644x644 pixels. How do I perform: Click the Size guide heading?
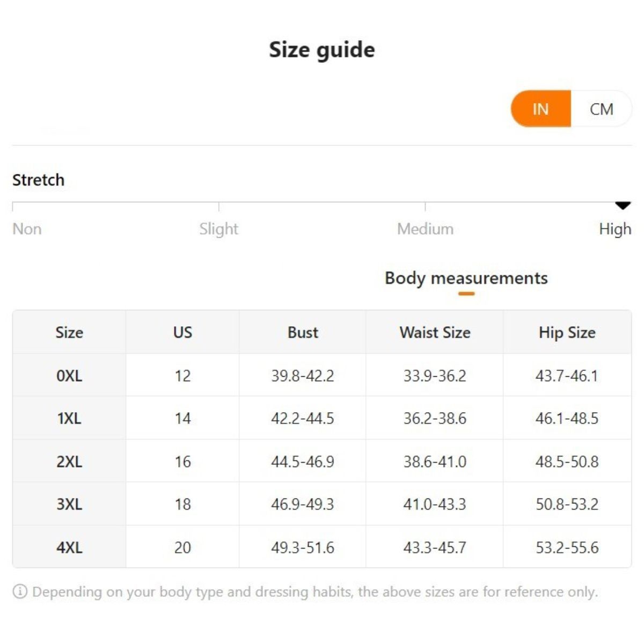click(x=322, y=50)
